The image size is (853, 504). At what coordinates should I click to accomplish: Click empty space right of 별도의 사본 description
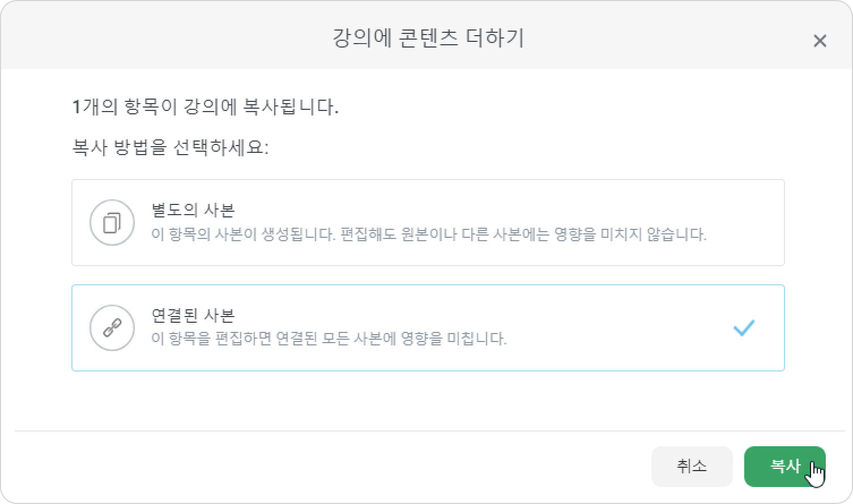(x=745, y=234)
